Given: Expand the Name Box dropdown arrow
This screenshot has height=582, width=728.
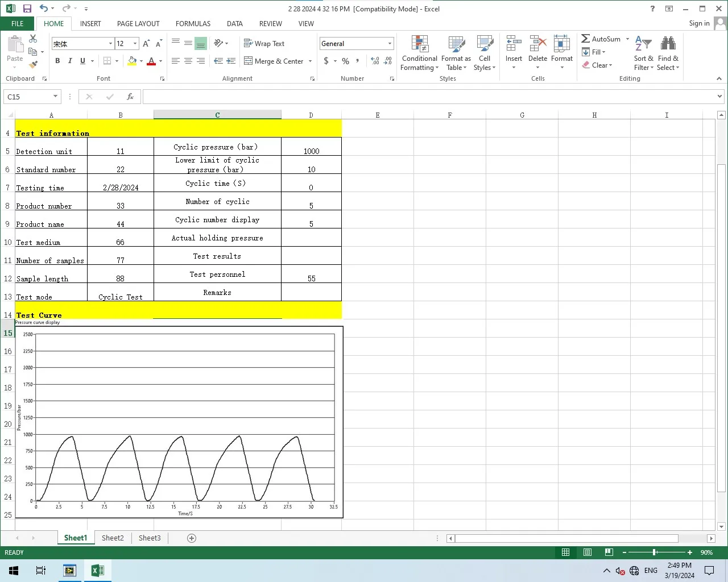Looking at the screenshot, I should click(55, 97).
